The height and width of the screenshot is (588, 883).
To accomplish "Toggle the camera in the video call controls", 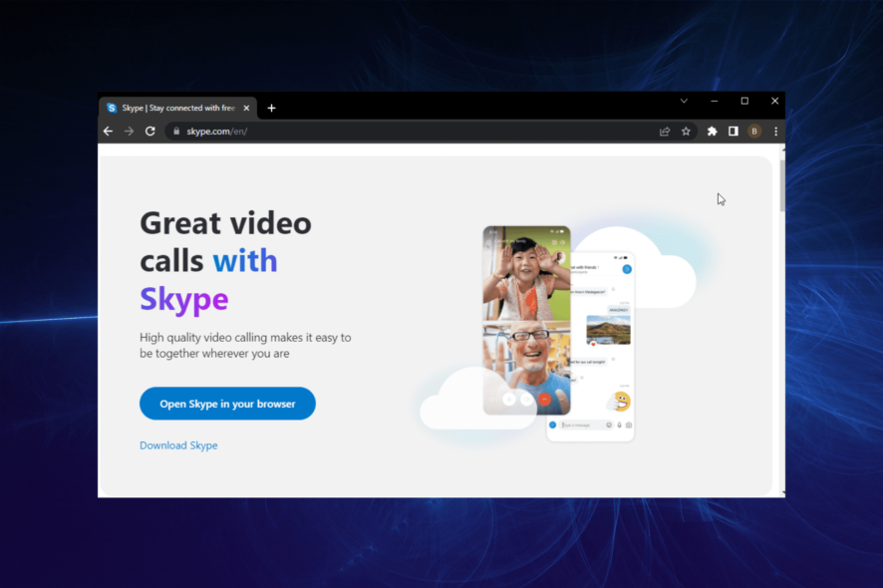I will [526, 399].
